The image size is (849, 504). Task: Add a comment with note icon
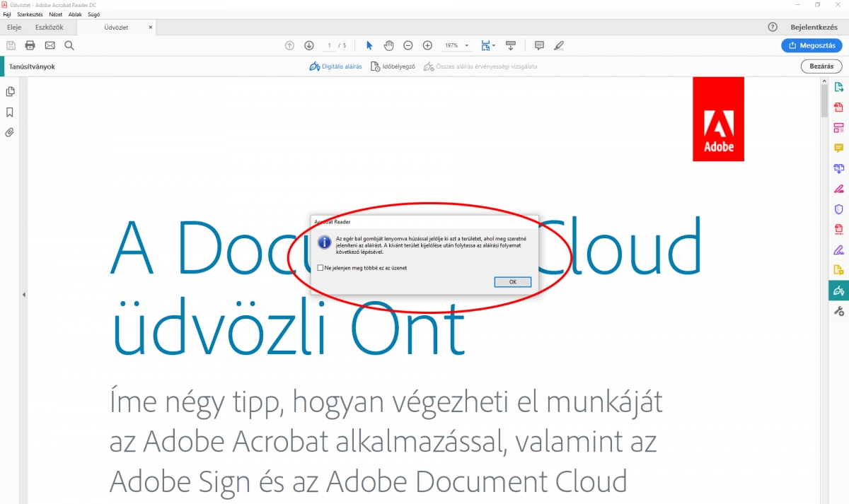(539, 45)
